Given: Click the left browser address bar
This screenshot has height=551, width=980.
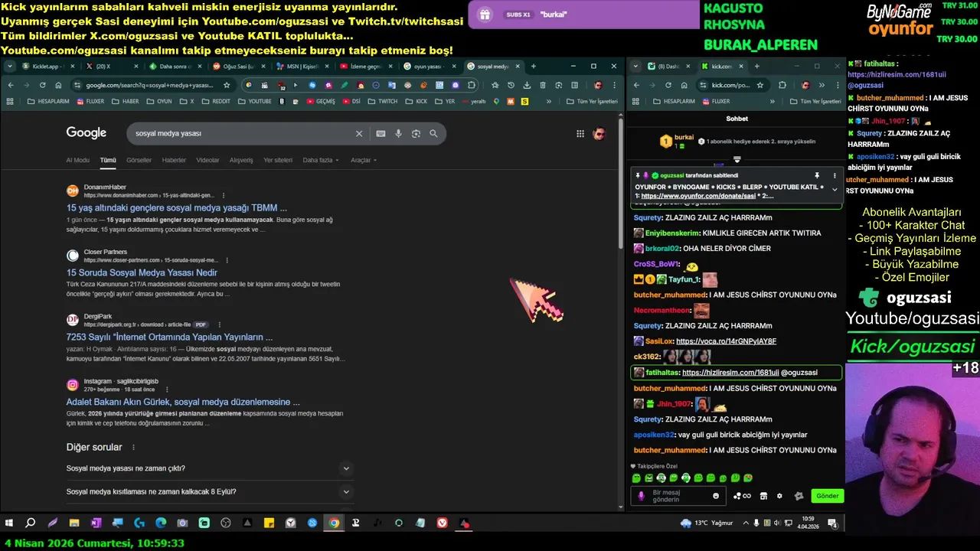Looking at the screenshot, I should click(x=152, y=85).
